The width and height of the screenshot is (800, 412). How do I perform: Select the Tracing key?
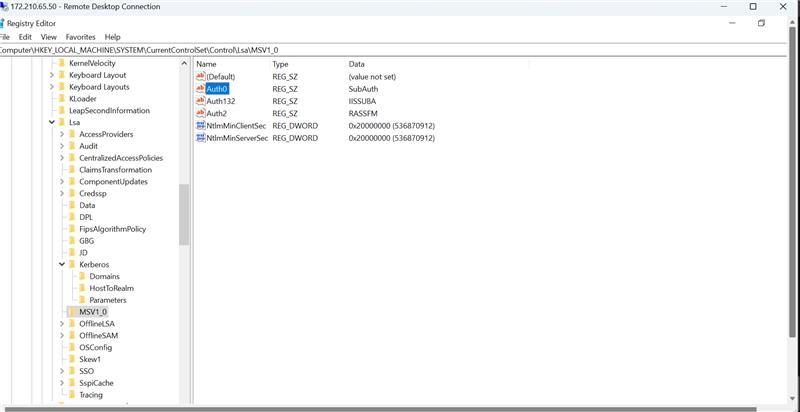[91, 395]
